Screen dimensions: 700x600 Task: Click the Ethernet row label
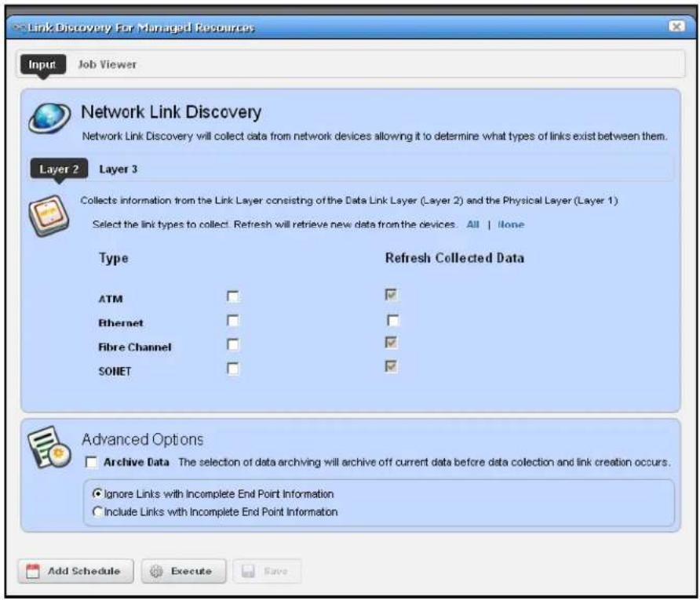[x=121, y=323]
